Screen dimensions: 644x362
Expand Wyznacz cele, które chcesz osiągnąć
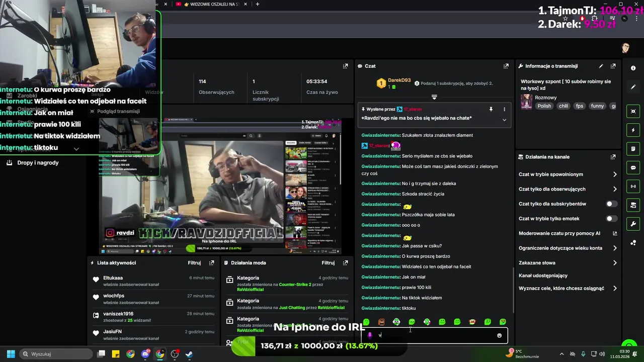click(615, 289)
